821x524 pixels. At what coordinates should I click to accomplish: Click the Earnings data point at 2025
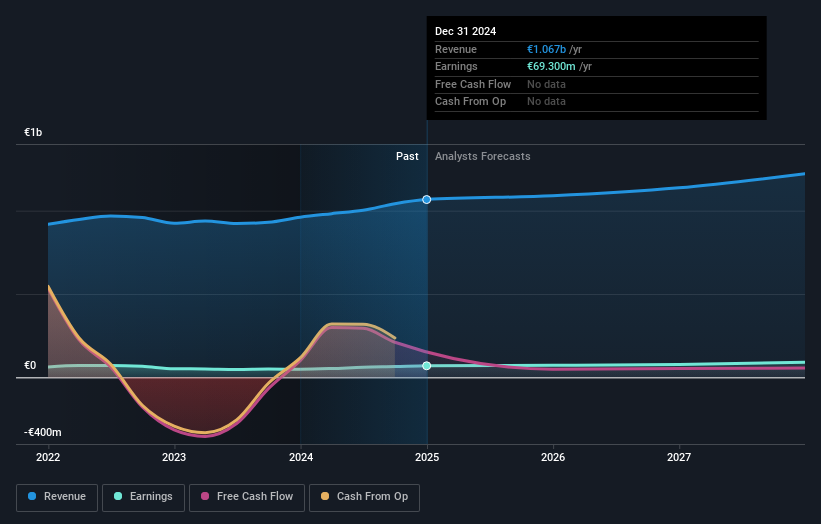pos(427,366)
